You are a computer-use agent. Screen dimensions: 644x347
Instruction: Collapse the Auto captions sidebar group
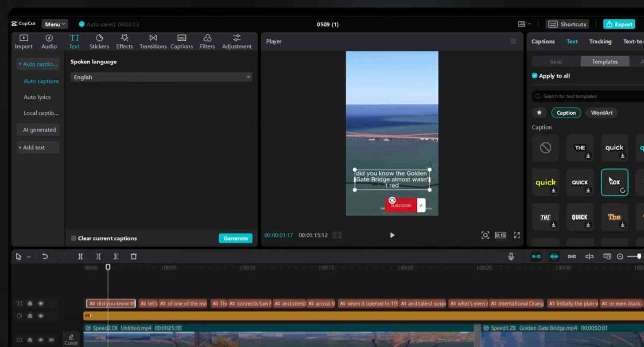pos(38,64)
